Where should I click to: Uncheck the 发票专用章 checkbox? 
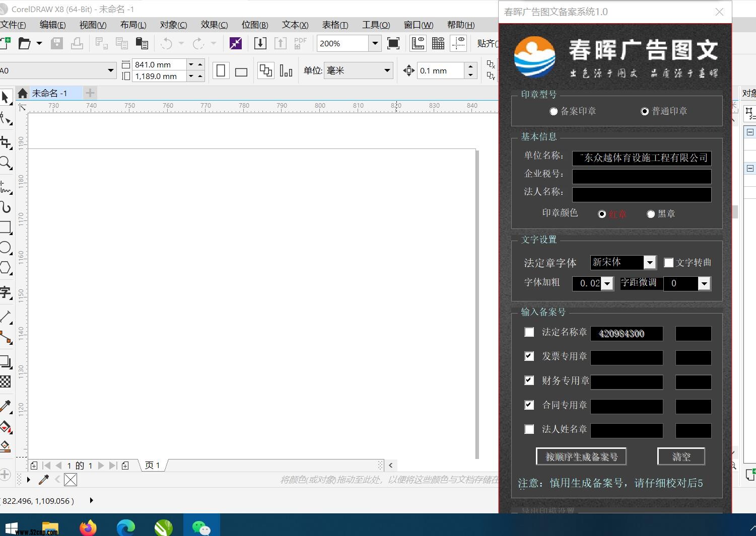529,356
